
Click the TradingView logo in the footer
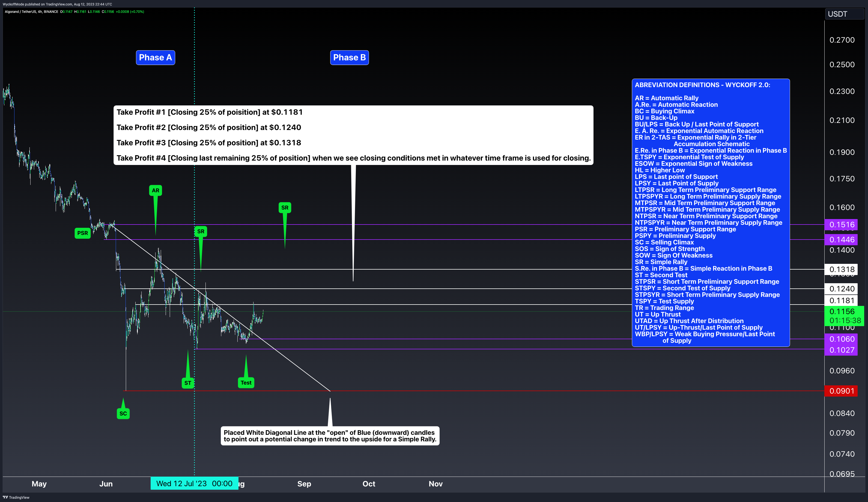coord(16,497)
